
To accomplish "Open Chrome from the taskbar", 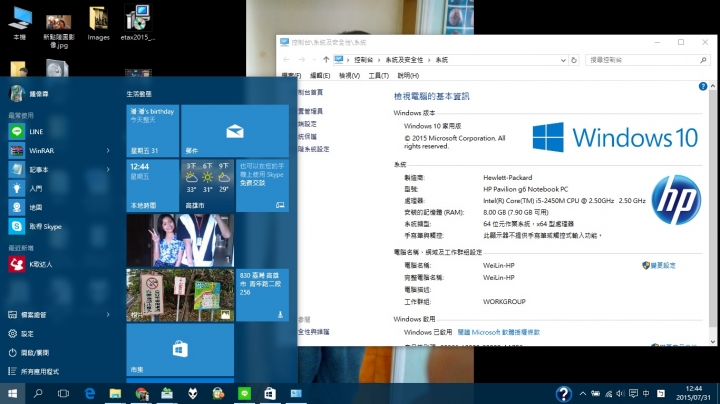I will click(141, 393).
